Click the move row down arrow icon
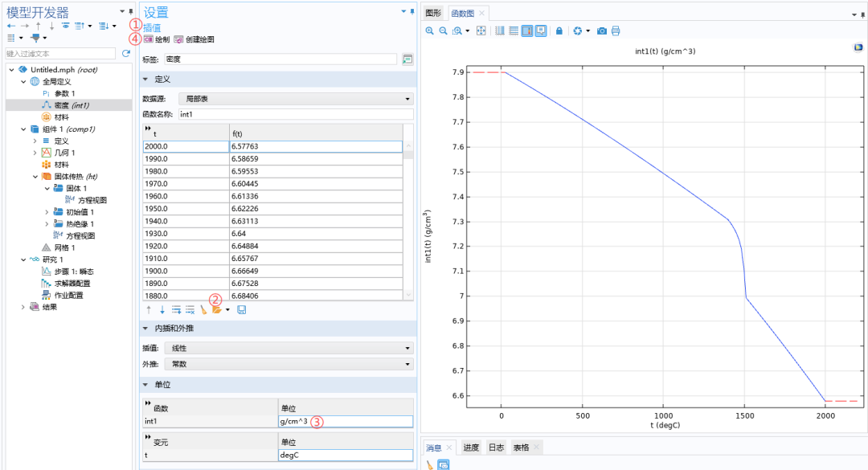 point(162,310)
